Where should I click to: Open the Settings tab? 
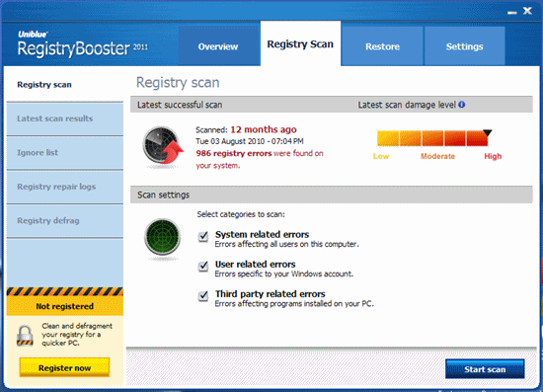(x=464, y=46)
